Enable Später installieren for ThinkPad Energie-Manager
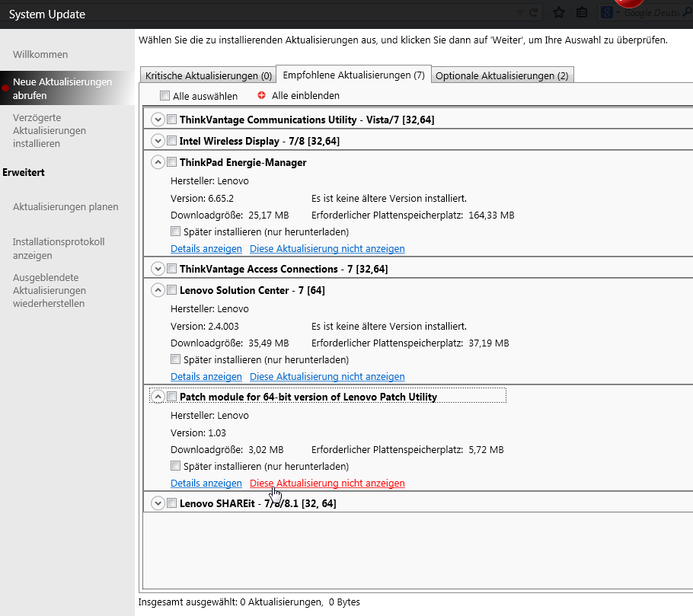This screenshot has height=616, width=693. pyautogui.click(x=175, y=231)
